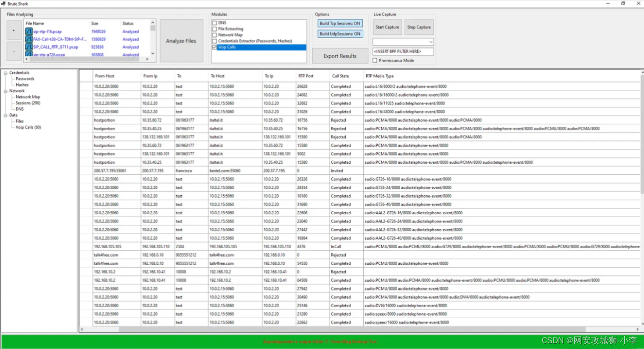Click the RTP Port cell 64508
Viewport: 644px width, 349px height.
pos(312,280)
